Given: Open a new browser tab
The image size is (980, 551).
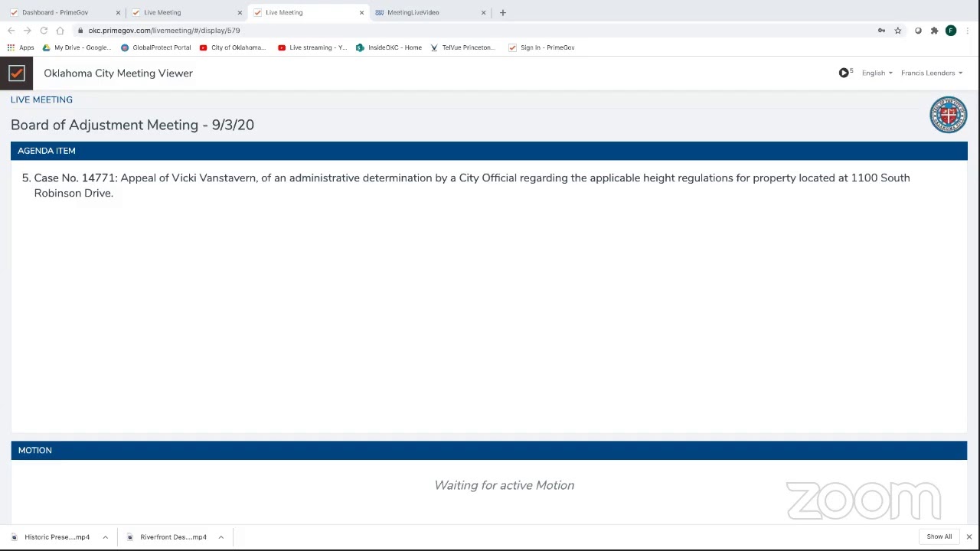Looking at the screenshot, I should pos(502,12).
